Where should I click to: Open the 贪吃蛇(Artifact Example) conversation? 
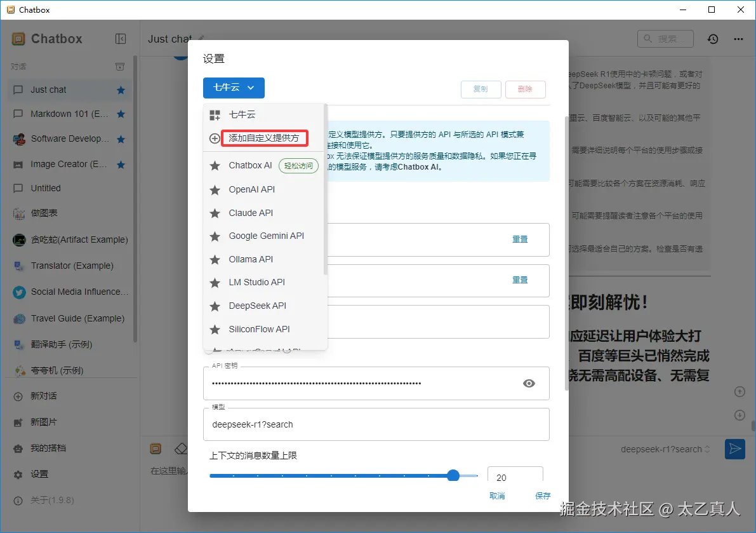70,240
